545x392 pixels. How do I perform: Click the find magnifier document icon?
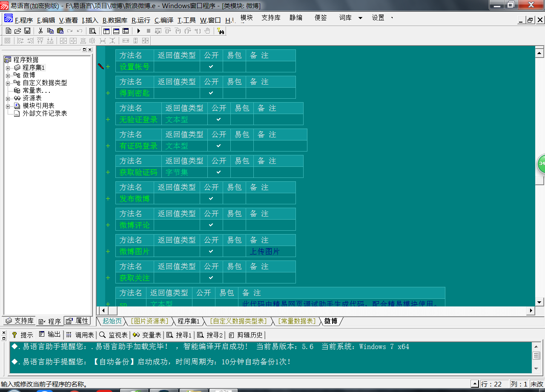[x=92, y=31]
